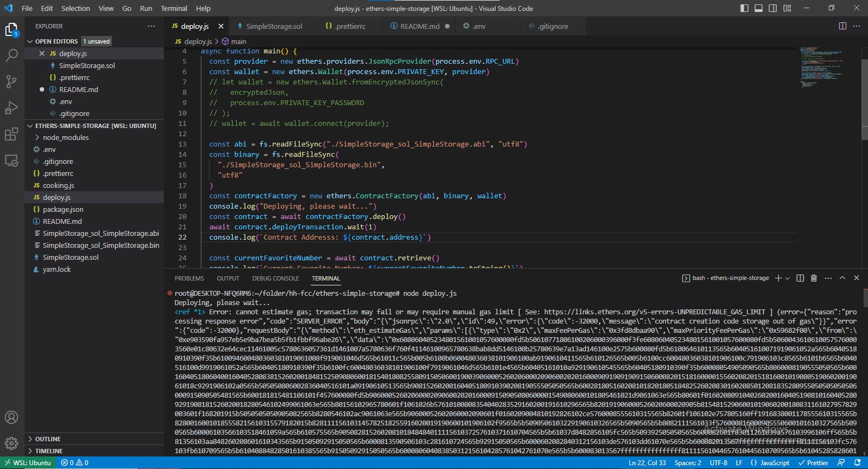Open the Selection menu

(x=76, y=8)
